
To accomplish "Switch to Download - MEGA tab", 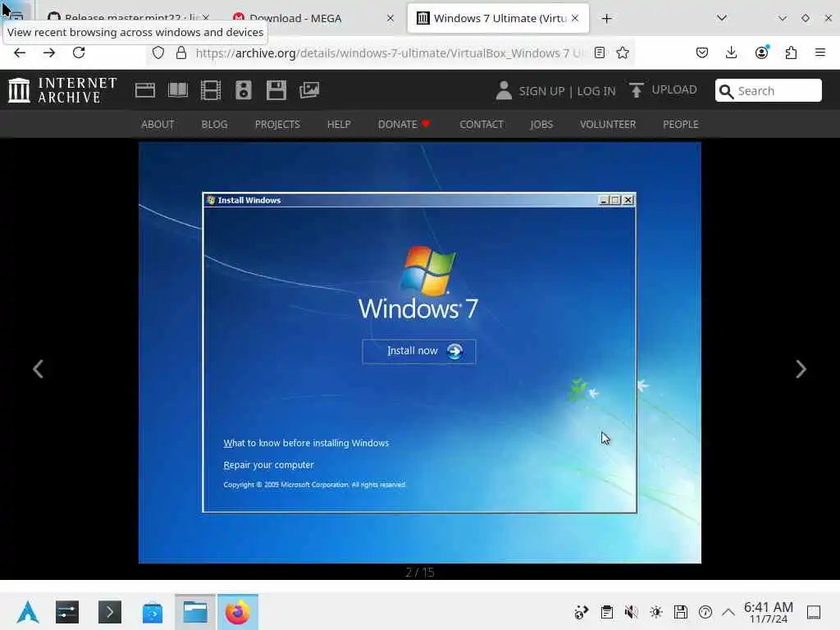I will (x=313, y=19).
